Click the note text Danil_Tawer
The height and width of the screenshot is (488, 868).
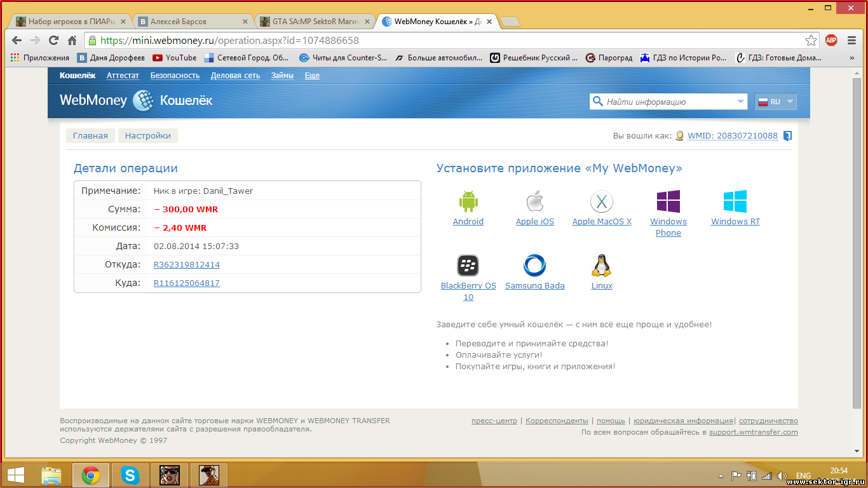click(x=228, y=191)
